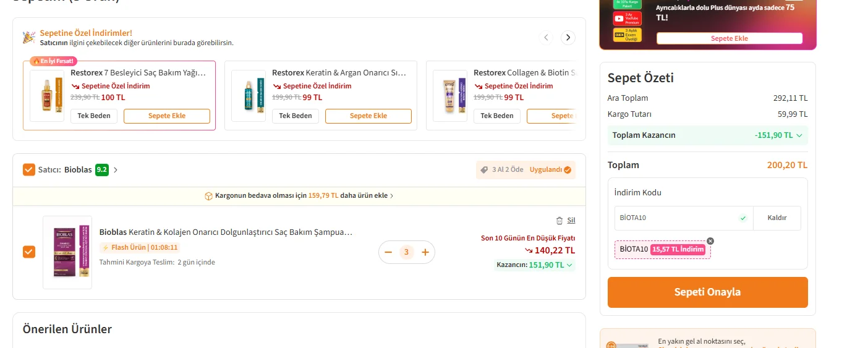Toggle the Bioblas shampoo product checkbox
Viewport: 868px width, 348px height.
[x=29, y=252]
